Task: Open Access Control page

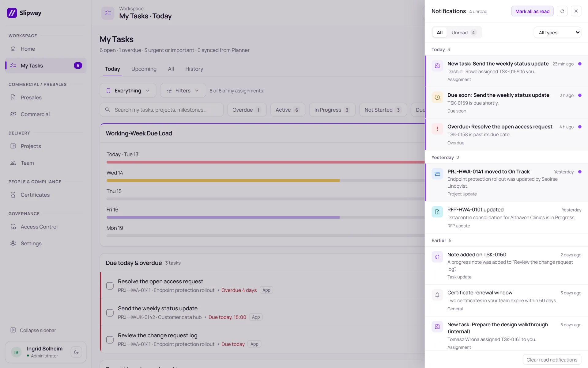Action: click(x=46, y=227)
